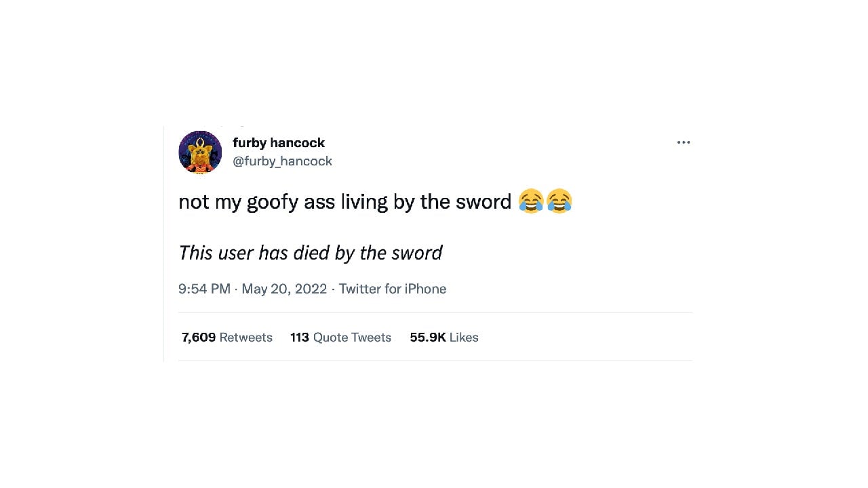
Task: Select the May 20, 2022 timestamp
Action: (x=283, y=289)
